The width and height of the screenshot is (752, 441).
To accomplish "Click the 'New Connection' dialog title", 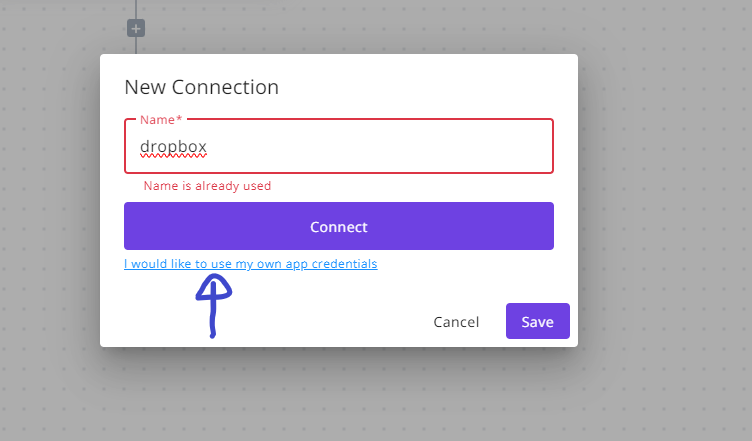I will (x=201, y=87).
